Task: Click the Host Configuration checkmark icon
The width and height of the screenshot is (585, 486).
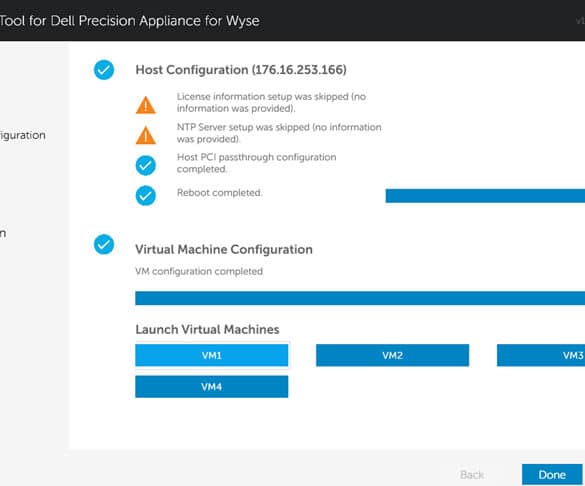Action: pos(104,70)
